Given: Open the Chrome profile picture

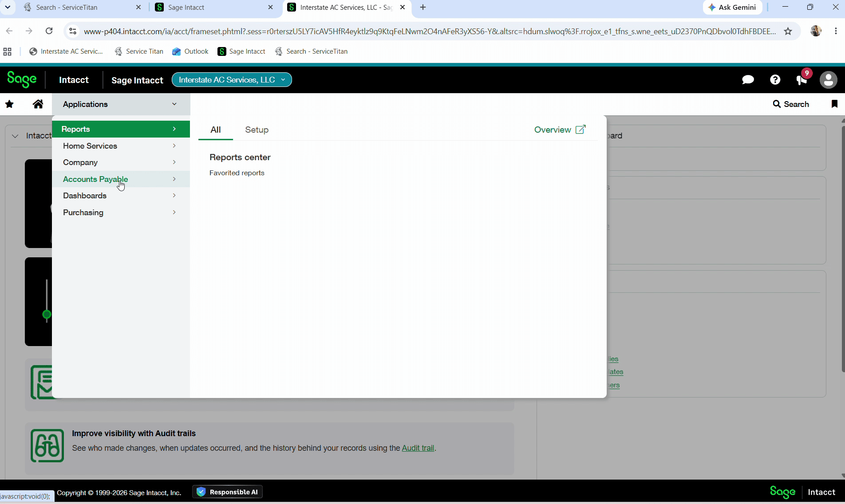Looking at the screenshot, I should point(816,31).
